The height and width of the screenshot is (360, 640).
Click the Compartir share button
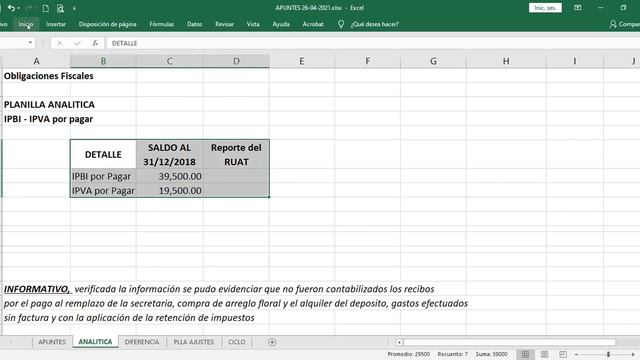point(624,24)
